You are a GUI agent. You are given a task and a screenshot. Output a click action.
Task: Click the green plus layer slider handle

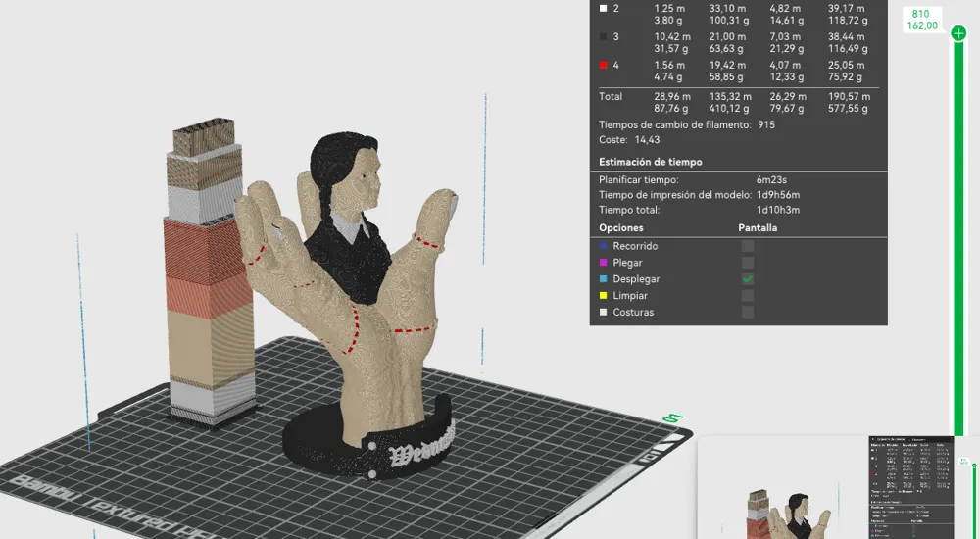click(x=958, y=33)
